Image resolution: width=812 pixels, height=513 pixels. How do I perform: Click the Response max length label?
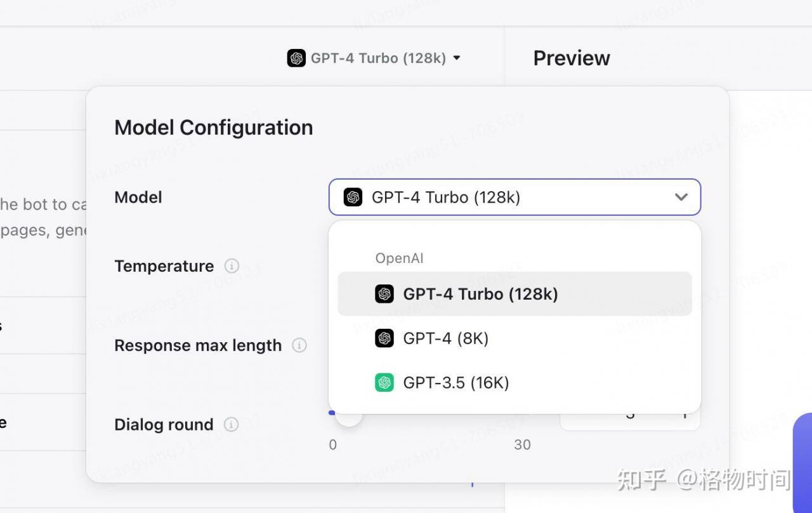tap(198, 345)
